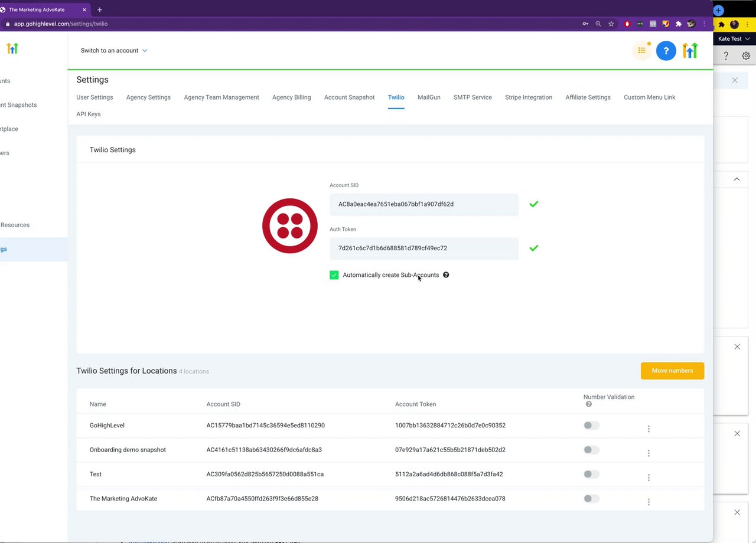Open the owl profile avatar in front browser
Image resolution: width=756 pixels, height=543 pixels.
(691, 24)
